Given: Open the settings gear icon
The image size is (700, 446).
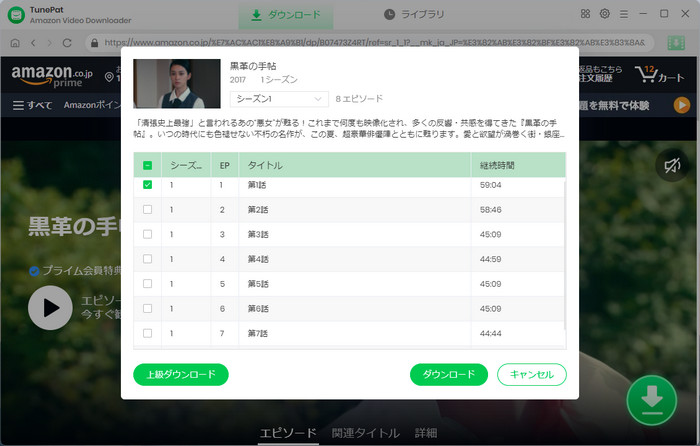Looking at the screenshot, I should (x=604, y=14).
